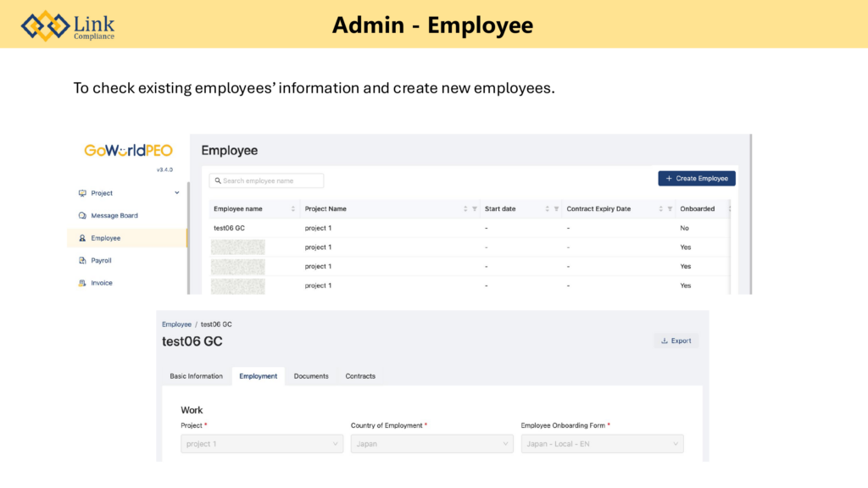
Task: Switch to the Documents tab
Action: click(x=311, y=376)
